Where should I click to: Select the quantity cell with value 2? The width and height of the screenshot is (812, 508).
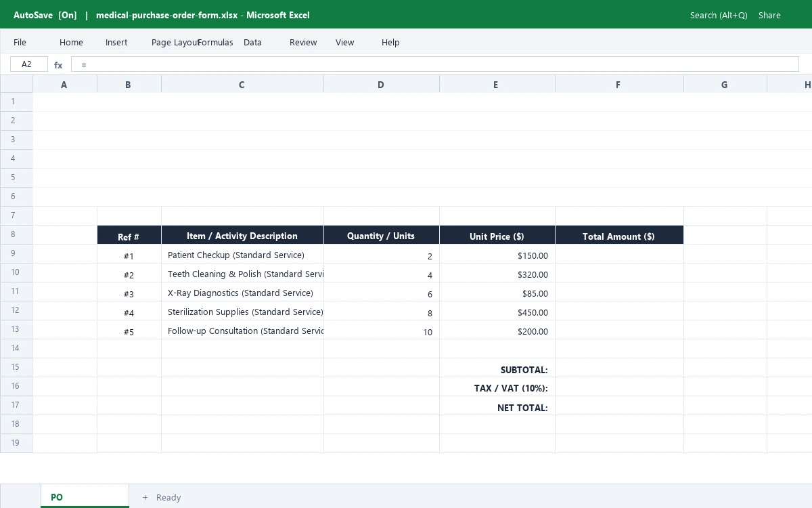point(382,254)
